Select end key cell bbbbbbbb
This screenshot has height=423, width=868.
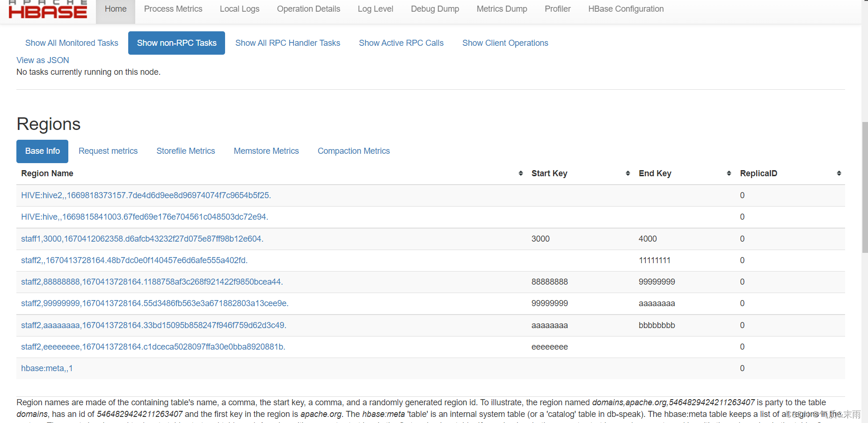[657, 325]
